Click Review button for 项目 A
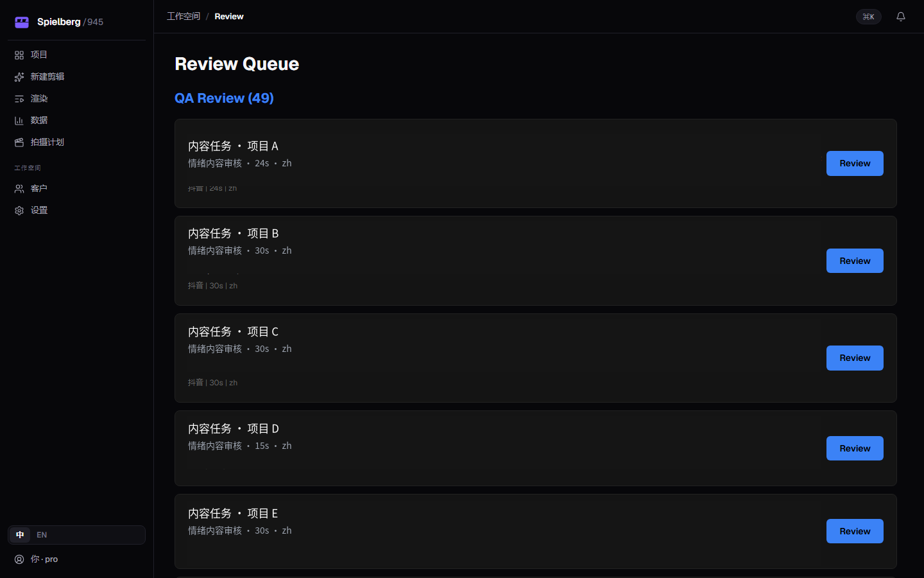Screen dimensions: 924x578 click(855, 163)
